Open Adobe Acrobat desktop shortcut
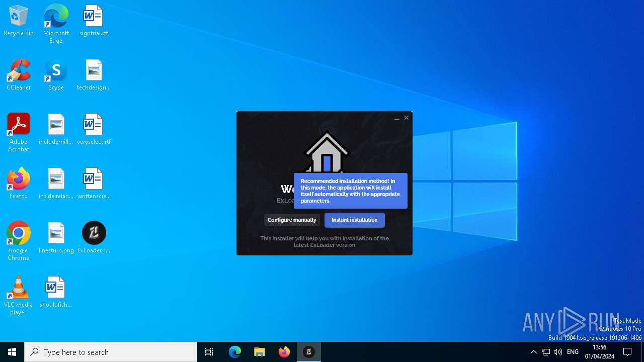Screen dimensions: 644x362 click(x=19, y=133)
